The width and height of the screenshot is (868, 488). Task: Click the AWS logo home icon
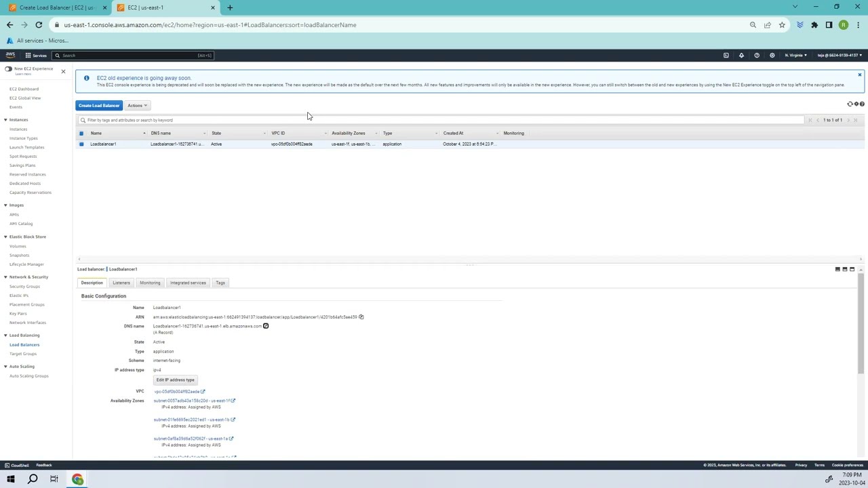coord(10,55)
